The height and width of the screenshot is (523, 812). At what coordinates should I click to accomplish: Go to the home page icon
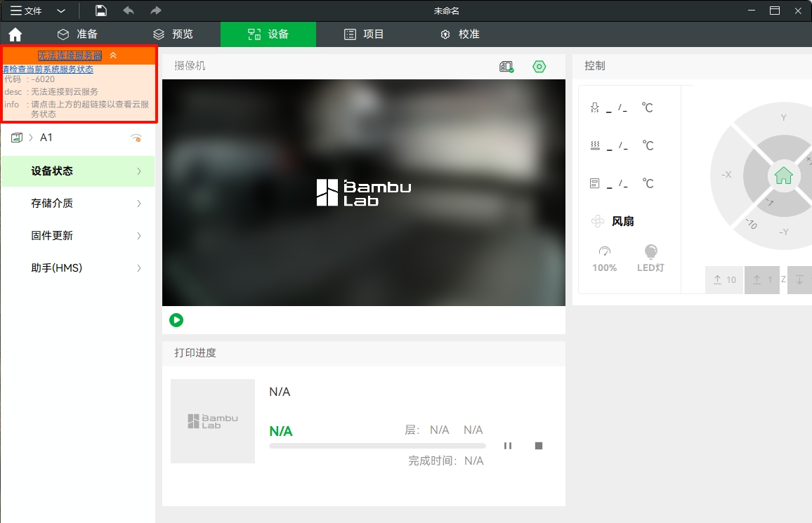(x=15, y=34)
